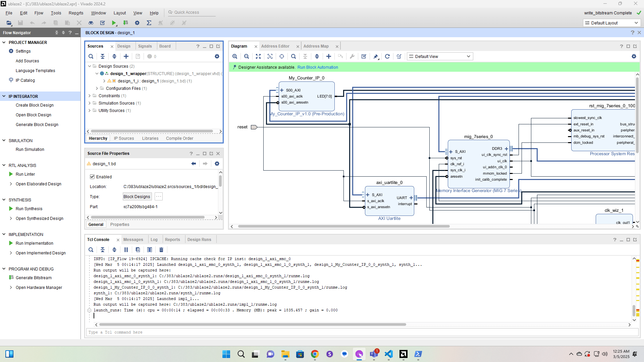The height and width of the screenshot is (362, 644).
Task: Click Zoom Fit in the Diagram toolbar
Action: [258, 56]
